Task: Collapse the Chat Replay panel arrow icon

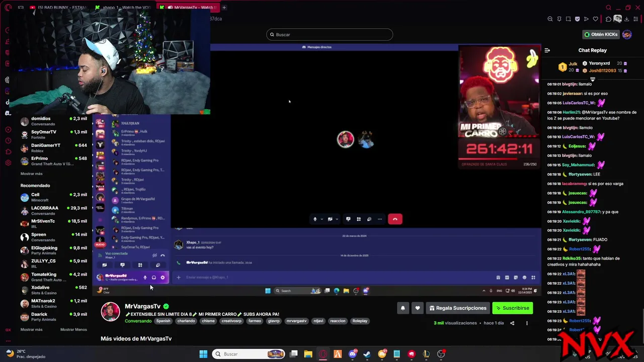Action: pyautogui.click(x=547, y=50)
